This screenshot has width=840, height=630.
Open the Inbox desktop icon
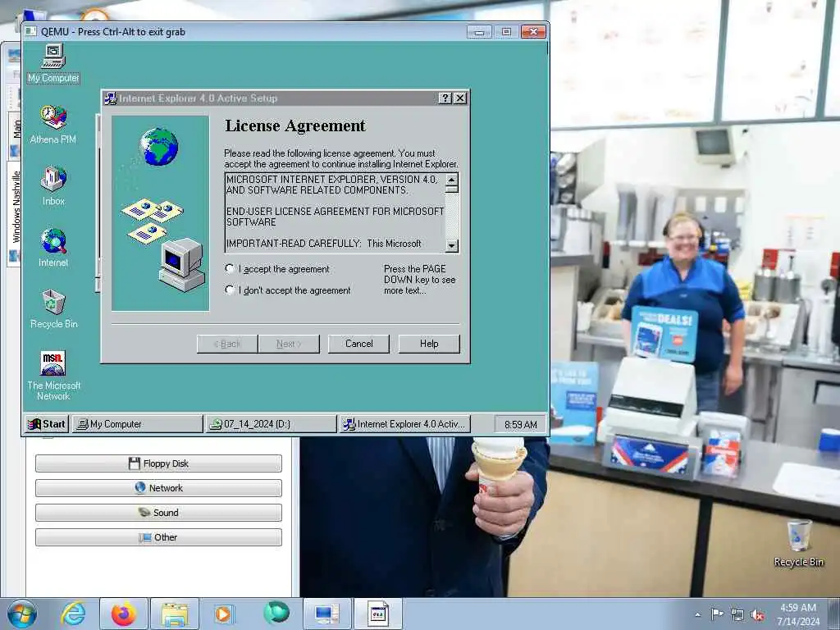pos(53,186)
